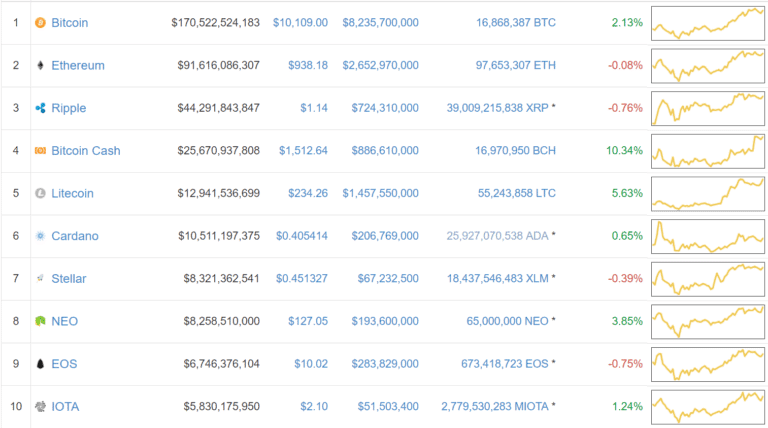This screenshot has height=428, width=768.
Task: View NEO price sparkline chart
Action: (708, 322)
